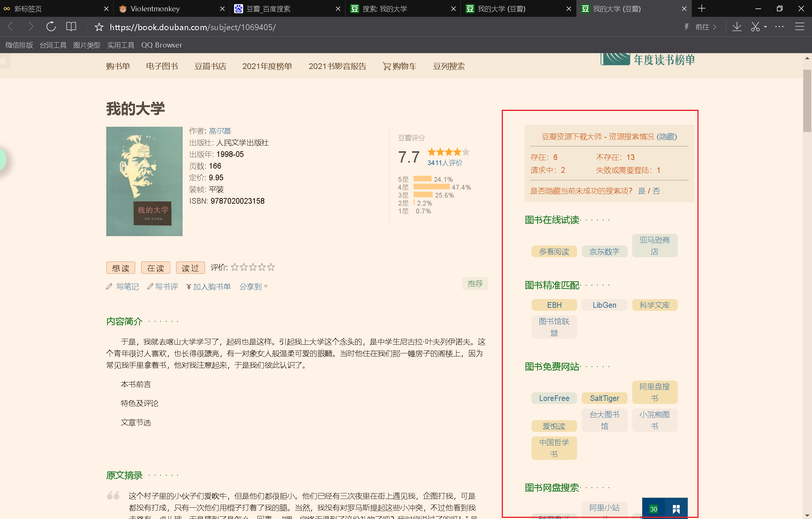Open downloads with download arrow icon
This screenshot has height=519, width=812.
(737, 27)
